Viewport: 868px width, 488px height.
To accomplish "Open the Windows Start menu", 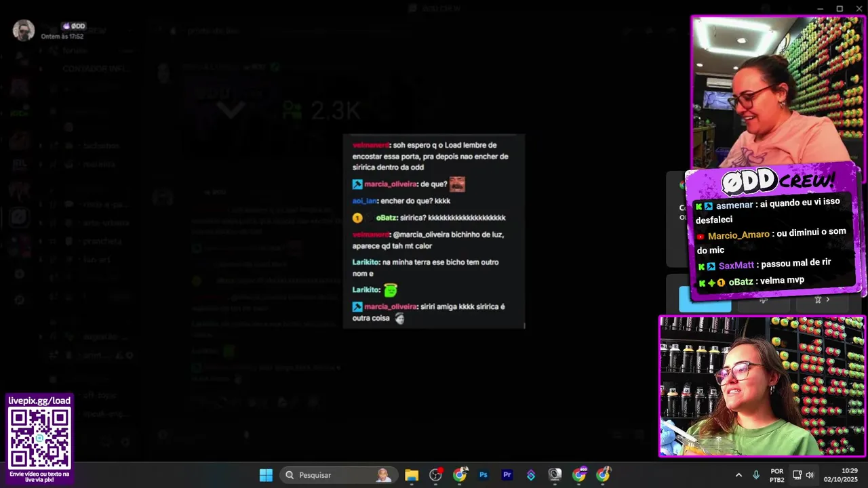I will 266,475.
